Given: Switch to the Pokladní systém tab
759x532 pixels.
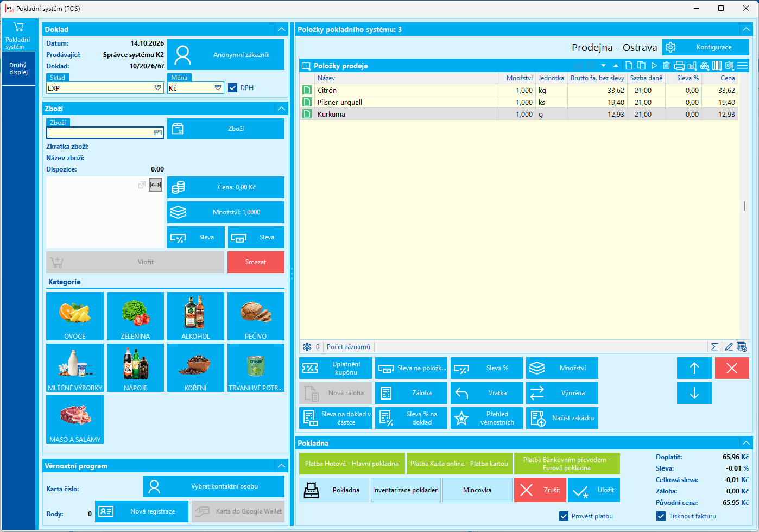Looking at the screenshot, I should [18, 36].
